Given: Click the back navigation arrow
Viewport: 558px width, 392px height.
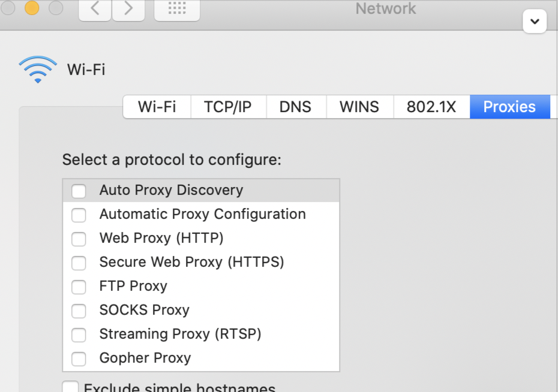Looking at the screenshot, I should (95, 10).
